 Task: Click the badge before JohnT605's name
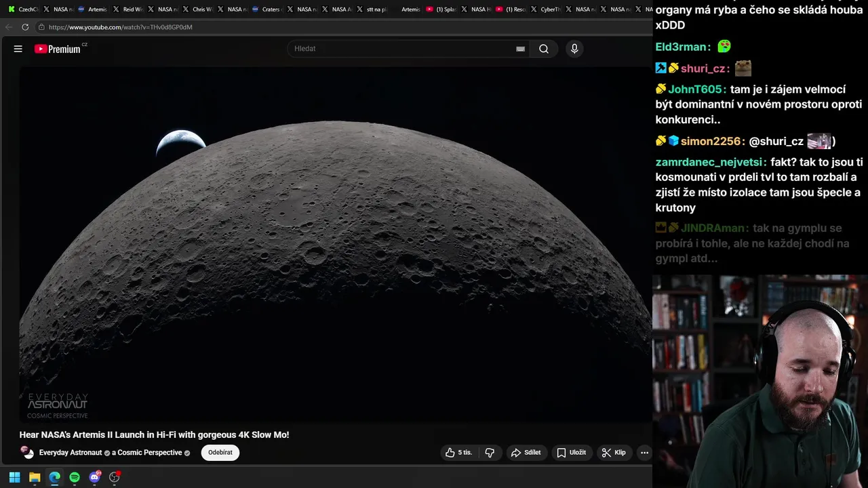pyautogui.click(x=661, y=89)
